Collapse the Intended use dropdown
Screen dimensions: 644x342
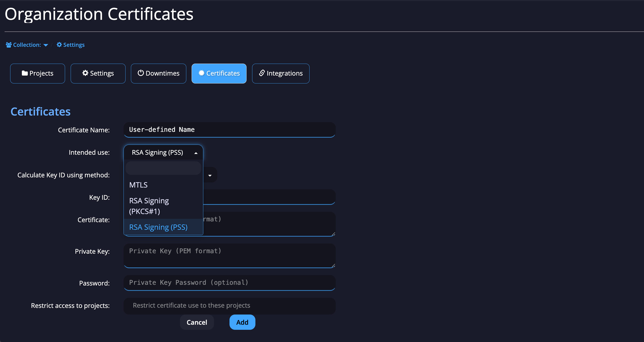[196, 153]
